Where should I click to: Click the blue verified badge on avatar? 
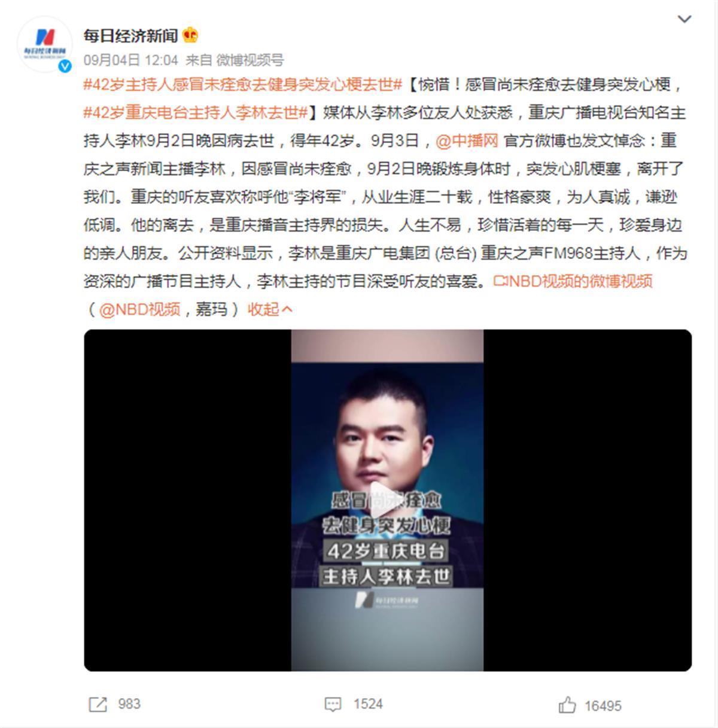tap(65, 66)
